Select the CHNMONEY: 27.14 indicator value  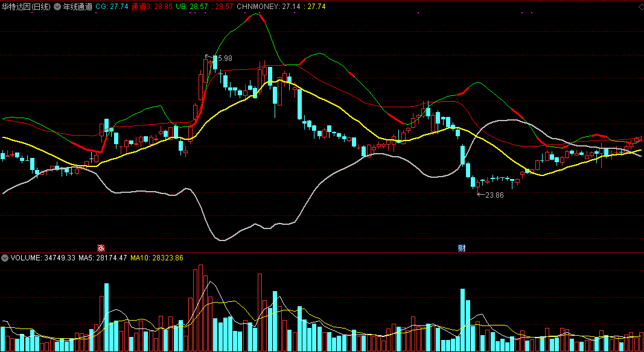coord(269,7)
